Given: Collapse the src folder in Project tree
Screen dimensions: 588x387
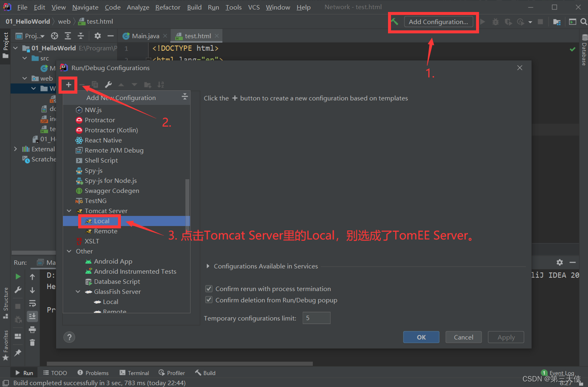Looking at the screenshot, I should (x=25, y=58).
